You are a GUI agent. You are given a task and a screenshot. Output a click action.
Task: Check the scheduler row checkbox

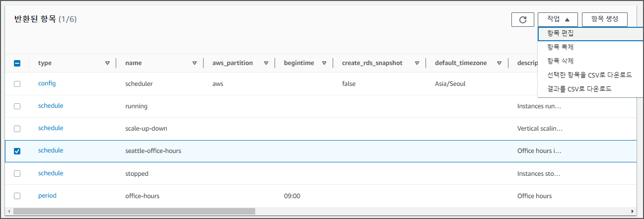(x=17, y=84)
